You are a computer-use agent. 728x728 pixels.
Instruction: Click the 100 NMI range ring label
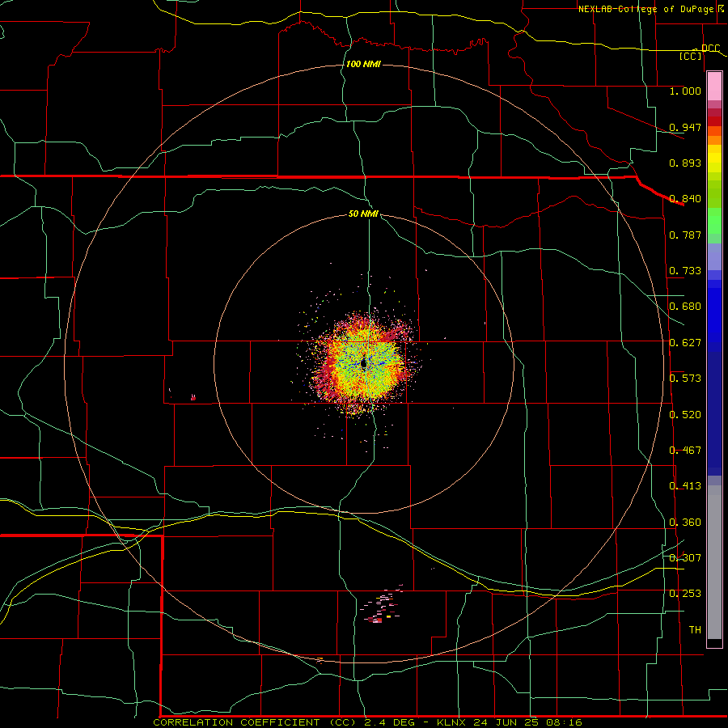[x=363, y=64]
